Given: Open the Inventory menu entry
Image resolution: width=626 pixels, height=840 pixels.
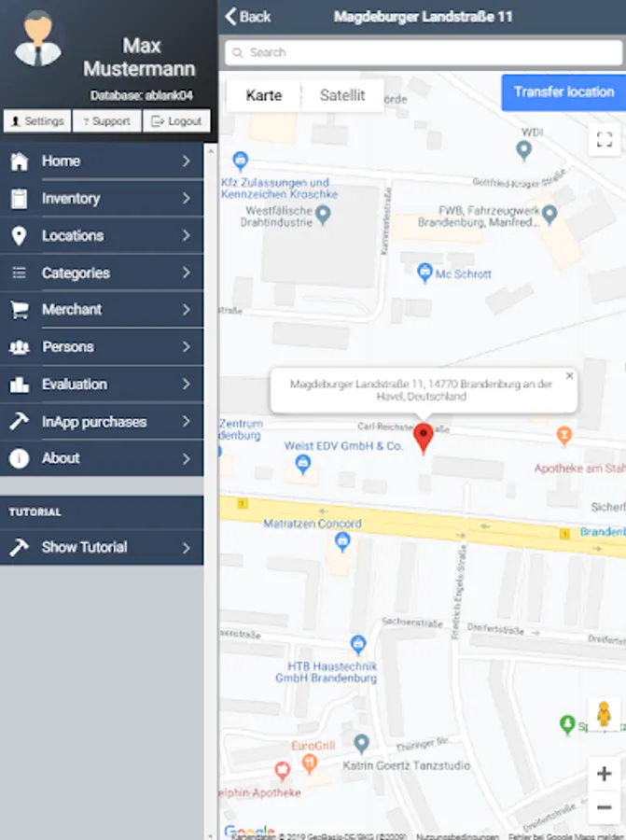Looking at the screenshot, I should point(102,198).
